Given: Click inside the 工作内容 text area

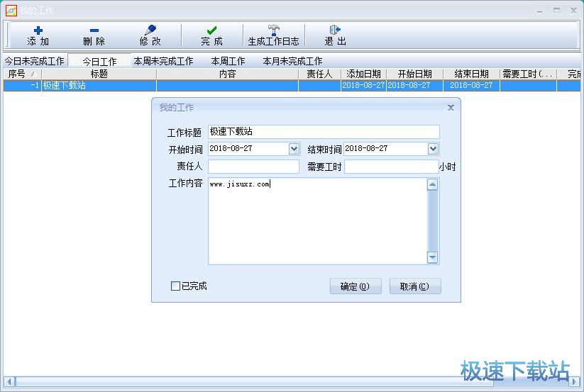Looking at the screenshot, I should (x=317, y=221).
